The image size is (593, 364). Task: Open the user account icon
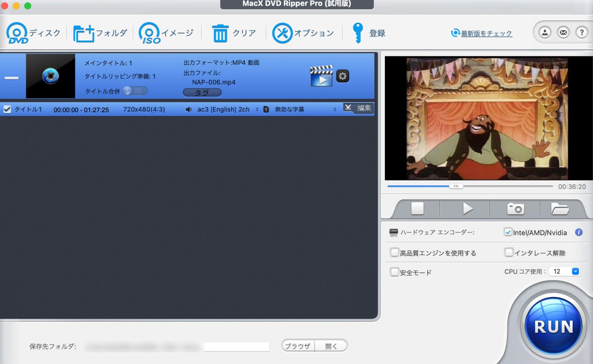545,32
